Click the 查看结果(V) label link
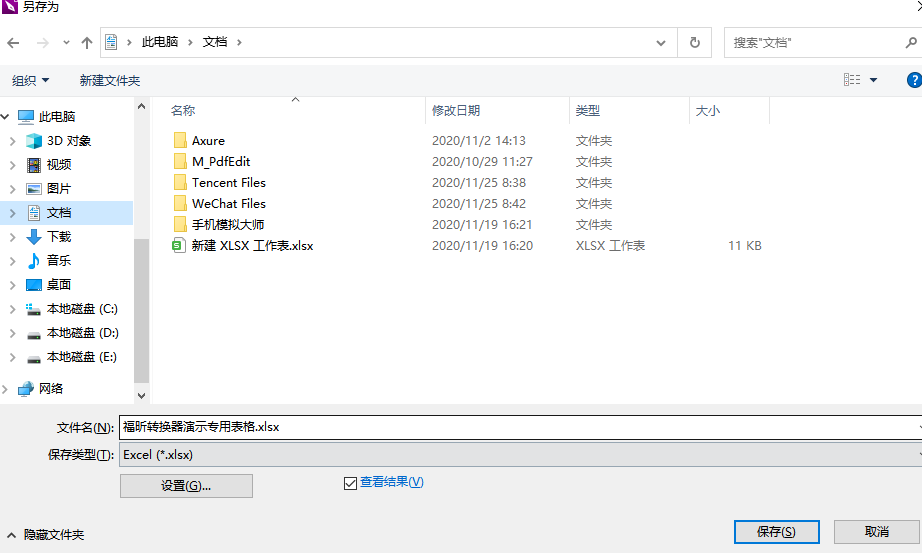The width and height of the screenshot is (922, 553). [x=392, y=482]
